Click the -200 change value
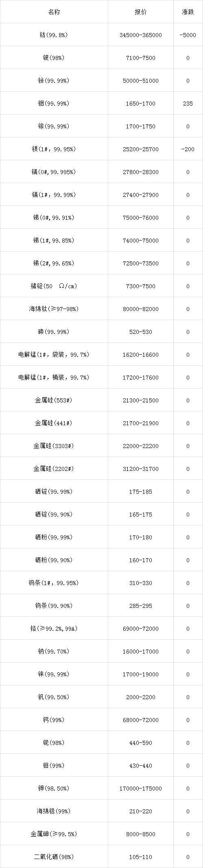The width and height of the screenshot is (203, 868). coord(188,149)
